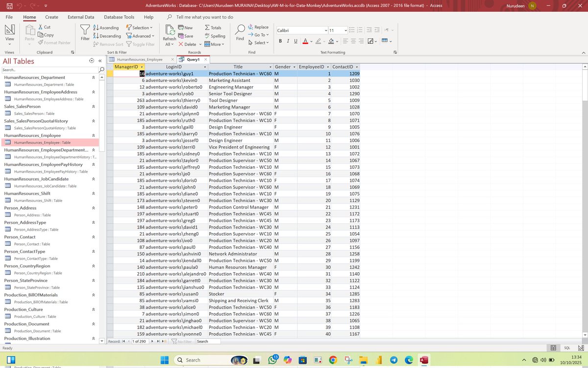Switch to Datasheet view in status bar

click(553, 348)
